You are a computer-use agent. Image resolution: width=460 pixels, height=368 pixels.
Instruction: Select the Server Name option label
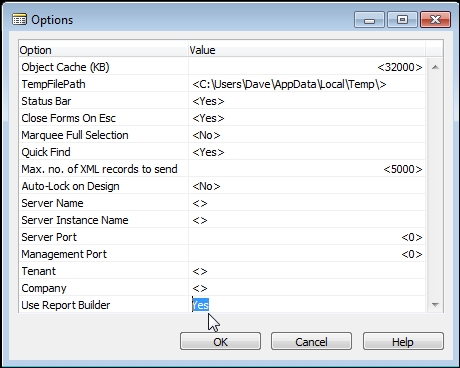tap(52, 203)
